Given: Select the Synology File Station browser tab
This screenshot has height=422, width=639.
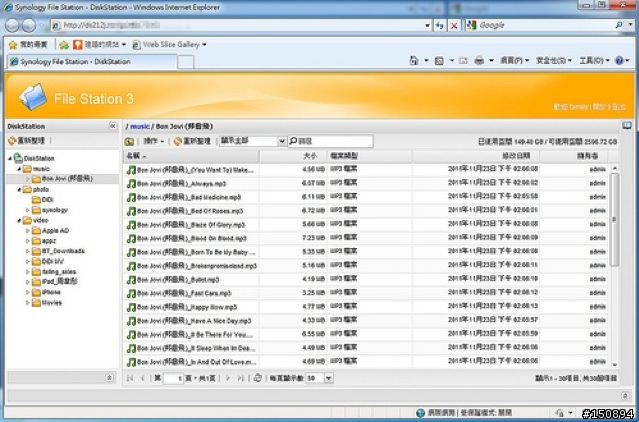Looking at the screenshot, I should click(92, 62).
